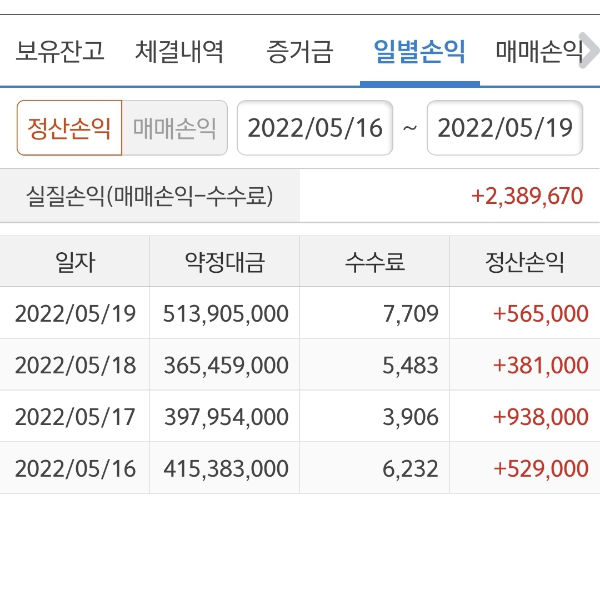Click the 실질손익 label
Image resolution: width=600 pixels, height=600 pixels.
pos(150,196)
